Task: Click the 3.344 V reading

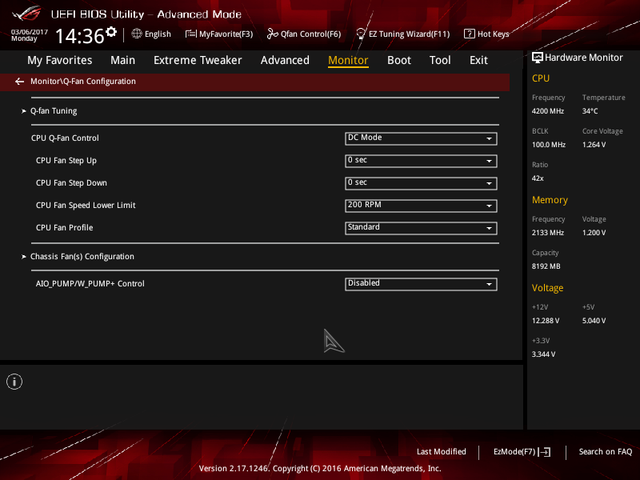Action: pos(543,354)
